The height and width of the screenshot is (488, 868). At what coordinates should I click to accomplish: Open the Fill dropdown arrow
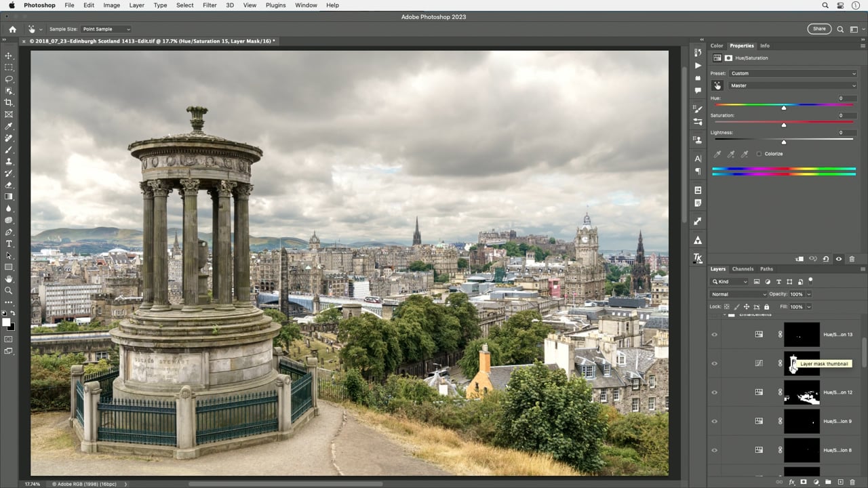click(x=808, y=306)
